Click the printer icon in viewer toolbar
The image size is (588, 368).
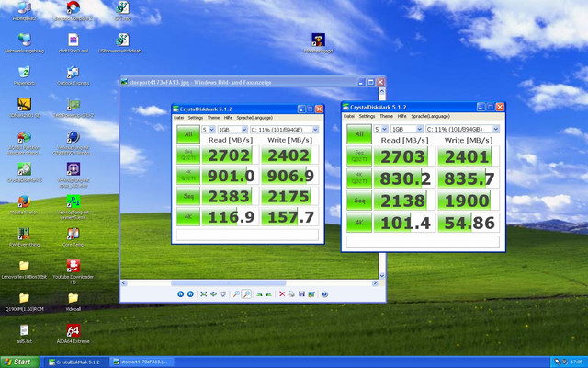tap(292, 294)
